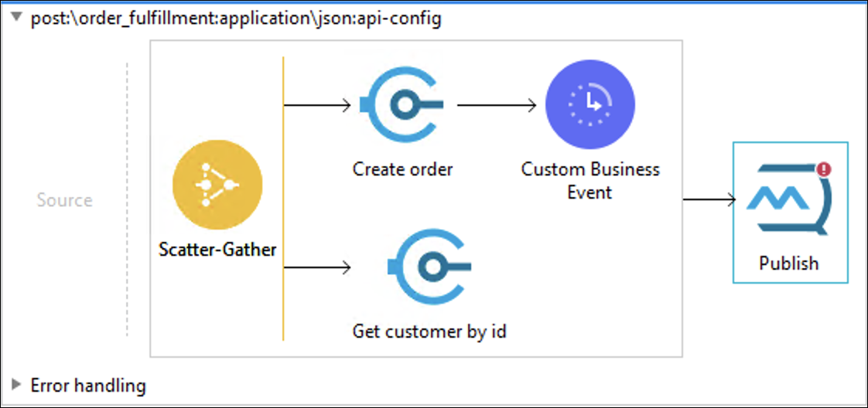The image size is (868, 408).
Task: Select the Custom Business Event icon
Action: click(x=590, y=104)
